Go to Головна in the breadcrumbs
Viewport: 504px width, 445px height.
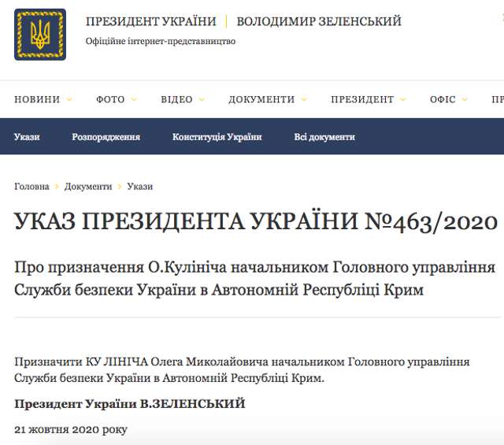[31, 187]
